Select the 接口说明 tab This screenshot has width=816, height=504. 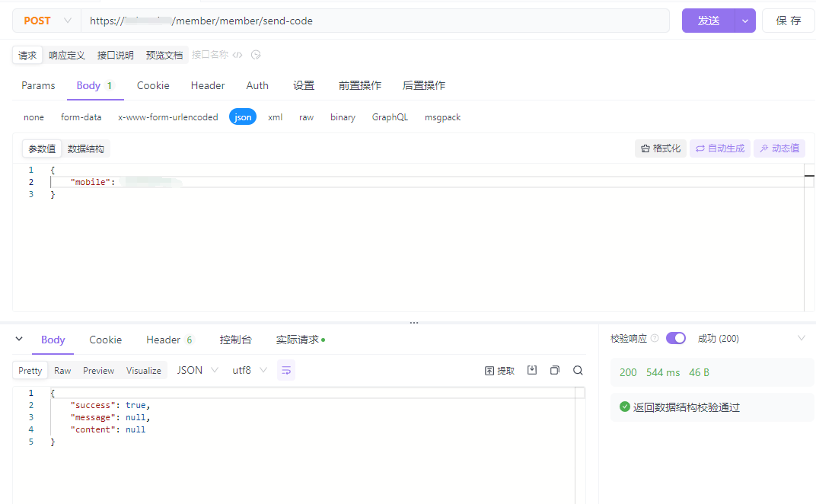point(115,55)
